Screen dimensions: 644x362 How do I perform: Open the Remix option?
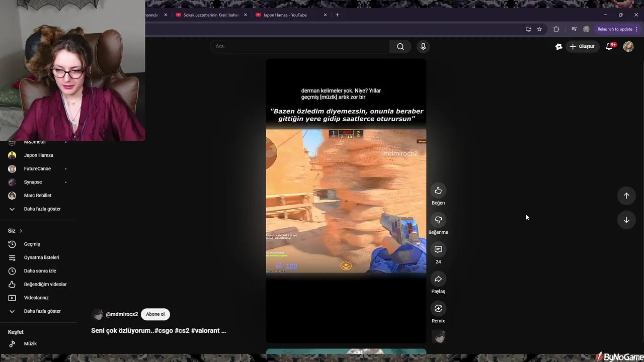pos(438,309)
